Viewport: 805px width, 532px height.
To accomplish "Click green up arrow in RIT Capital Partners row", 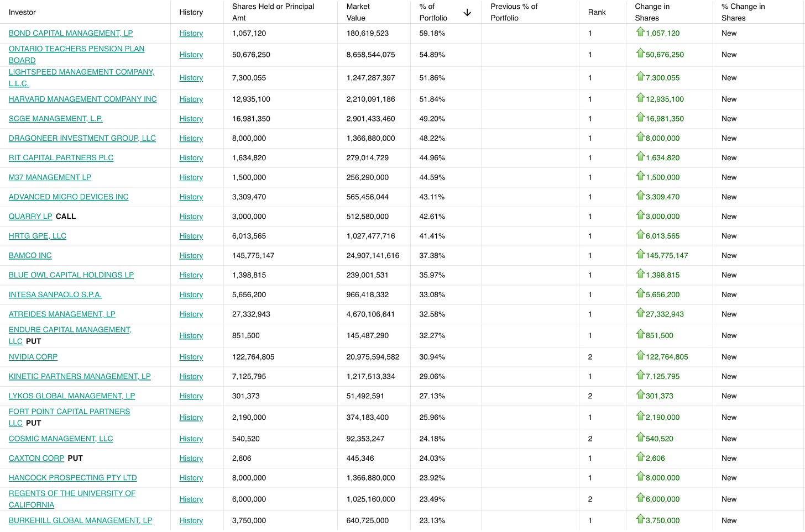I will pos(640,157).
